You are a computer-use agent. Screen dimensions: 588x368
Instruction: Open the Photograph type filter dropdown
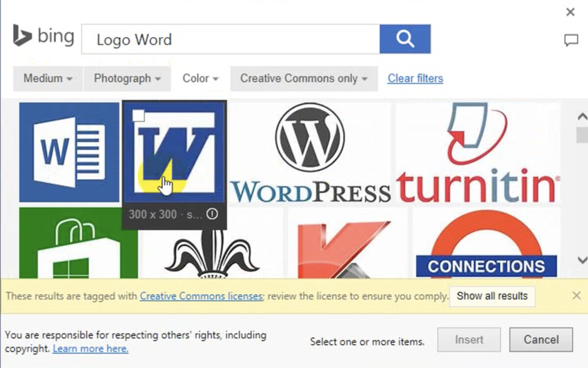(x=127, y=78)
